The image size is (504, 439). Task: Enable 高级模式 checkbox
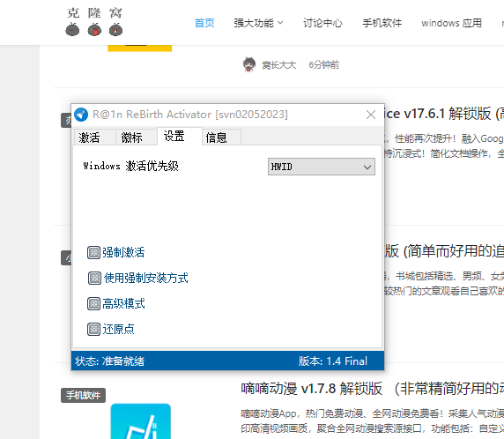pyautogui.click(x=93, y=303)
